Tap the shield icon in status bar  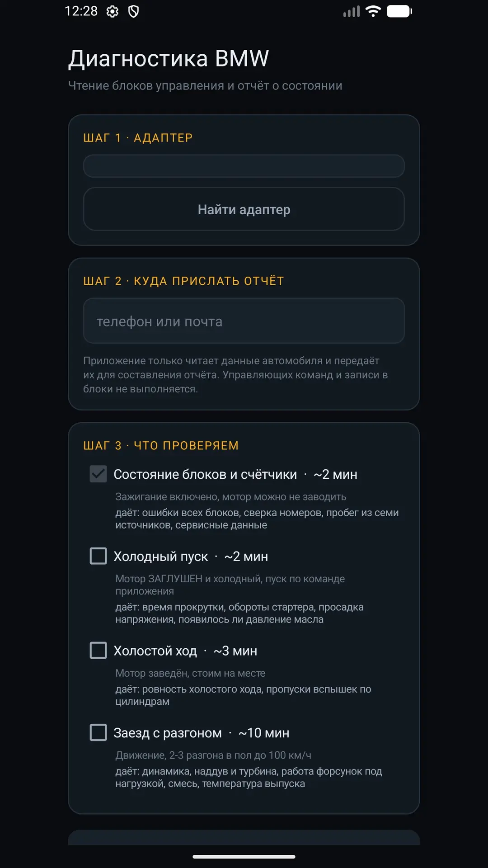click(x=133, y=11)
